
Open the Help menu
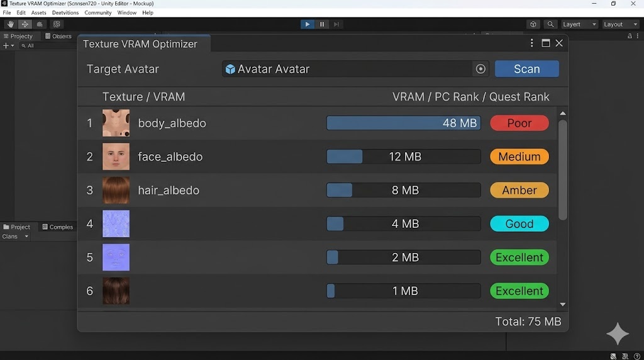[148, 13]
